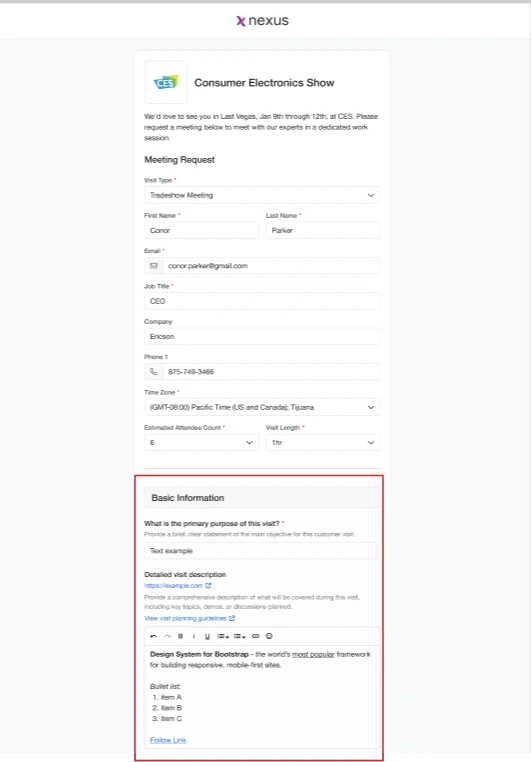The image size is (531, 762).
Task: Open the Visit Length dropdown
Action: point(323,443)
